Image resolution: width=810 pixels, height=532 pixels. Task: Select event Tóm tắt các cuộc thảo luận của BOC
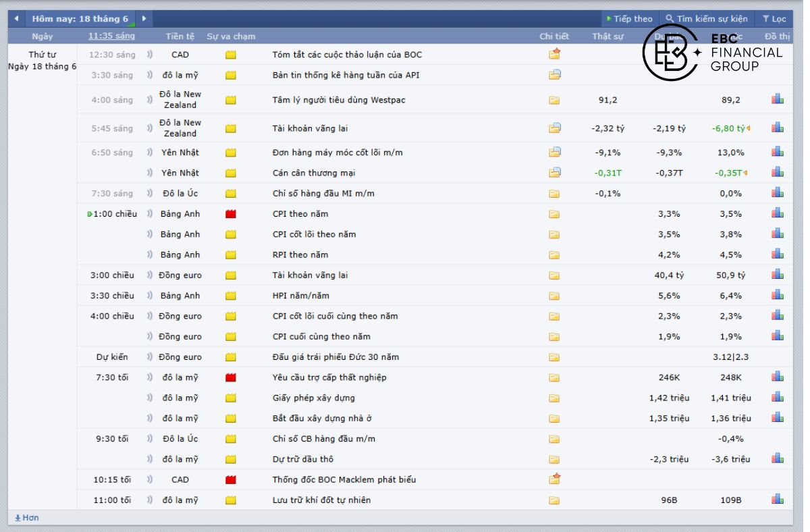pos(347,55)
